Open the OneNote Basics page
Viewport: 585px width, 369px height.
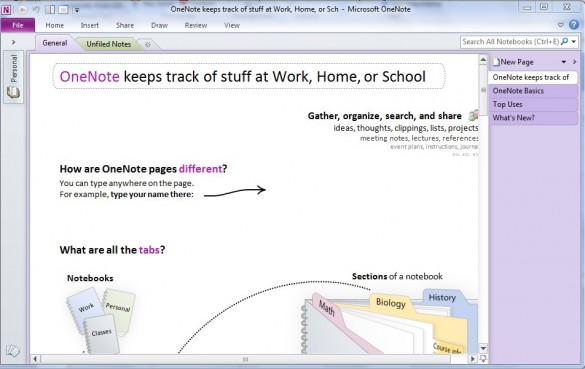pyautogui.click(x=534, y=91)
